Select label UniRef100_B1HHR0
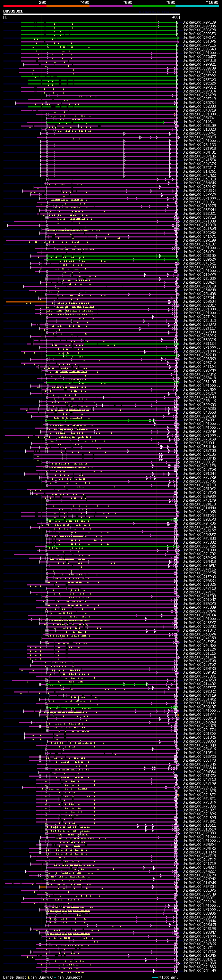 [x=199, y=852]
